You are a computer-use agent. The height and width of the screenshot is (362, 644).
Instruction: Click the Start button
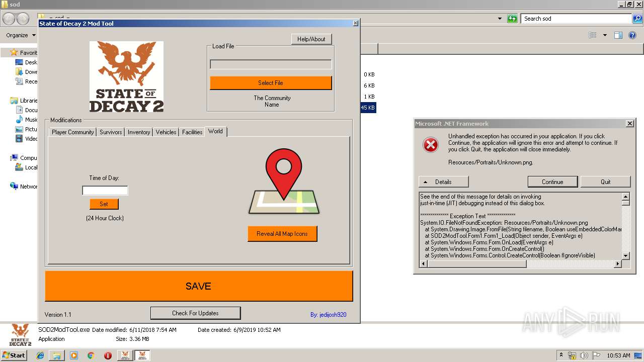[x=14, y=355]
